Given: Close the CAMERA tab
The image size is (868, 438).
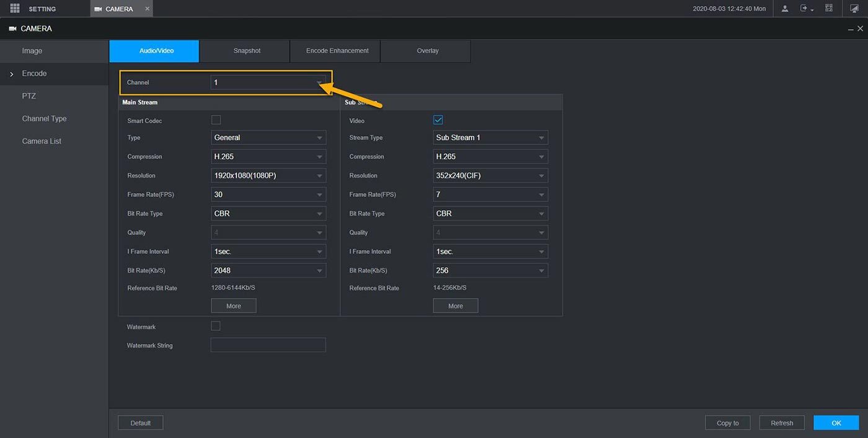Looking at the screenshot, I should [x=147, y=9].
